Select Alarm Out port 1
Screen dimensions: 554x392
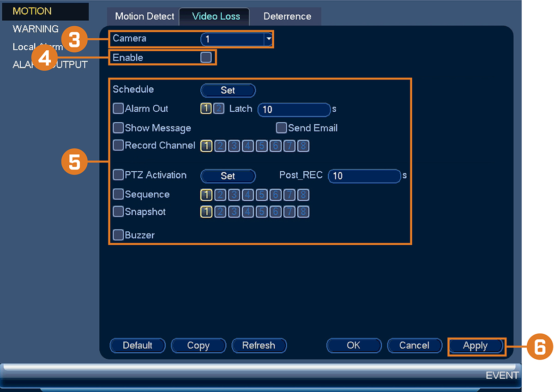click(x=206, y=109)
